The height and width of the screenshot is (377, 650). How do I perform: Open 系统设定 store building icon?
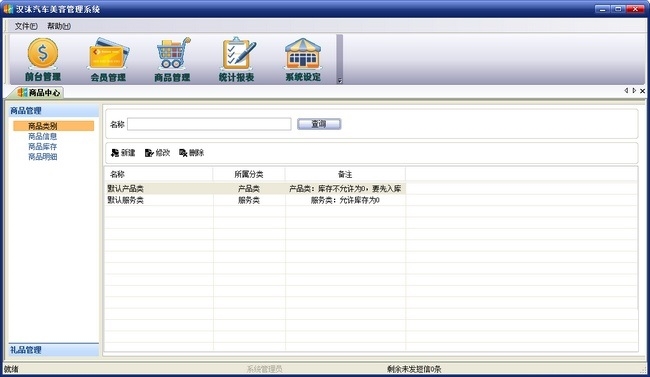(303, 54)
